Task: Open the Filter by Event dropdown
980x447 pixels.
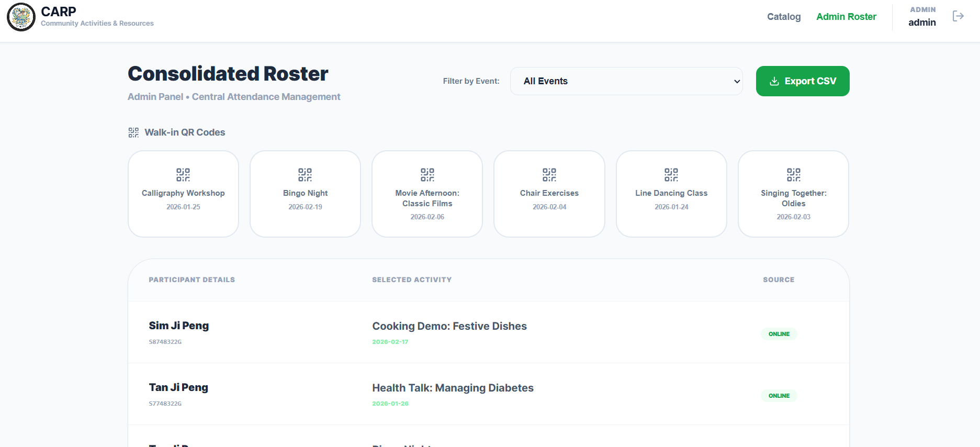Action: pyautogui.click(x=626, y=81)
